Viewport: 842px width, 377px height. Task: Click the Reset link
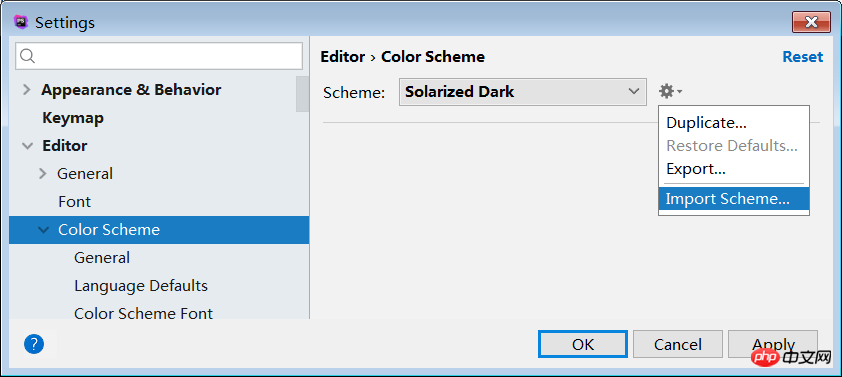point(802,57)
